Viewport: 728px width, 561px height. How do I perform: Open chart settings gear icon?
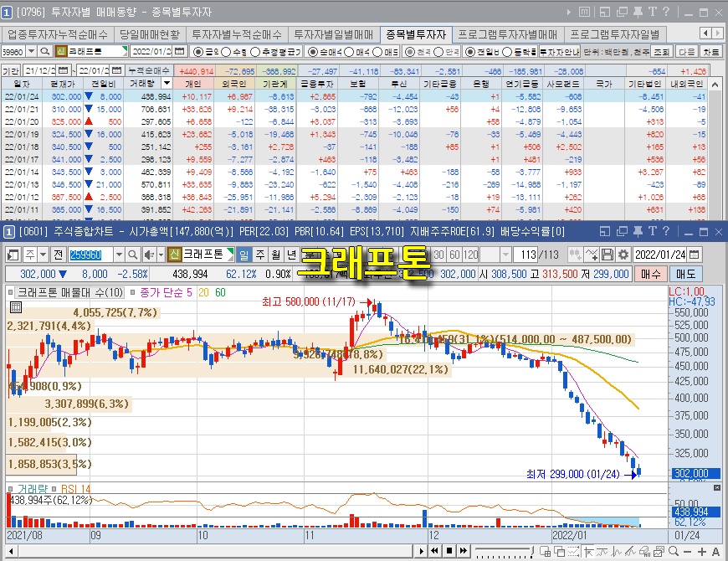[x=623, y=255]
